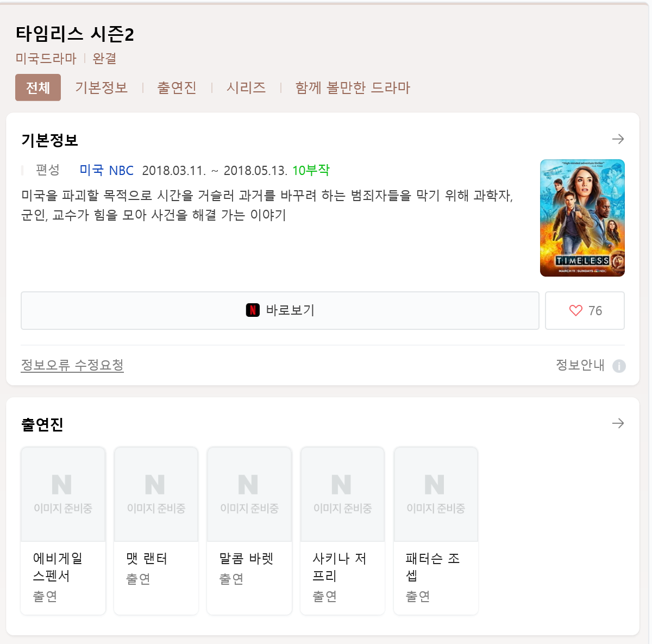The width and height of the screenshot is (652, 644).
Task: Open 맷 랜터 cast image
Action: coord(156,494)
